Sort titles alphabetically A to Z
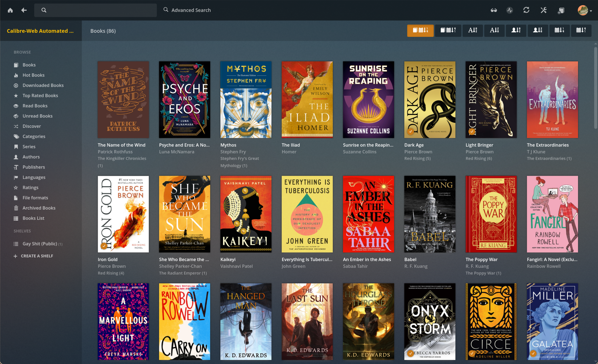Viewport: 598px width, 364px height. click(473, 30)
